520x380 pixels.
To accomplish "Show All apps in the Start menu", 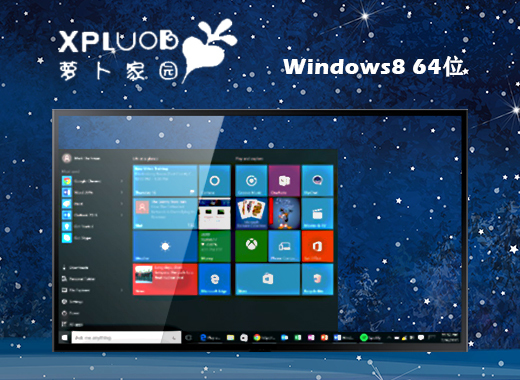I will tap(72, 324).
